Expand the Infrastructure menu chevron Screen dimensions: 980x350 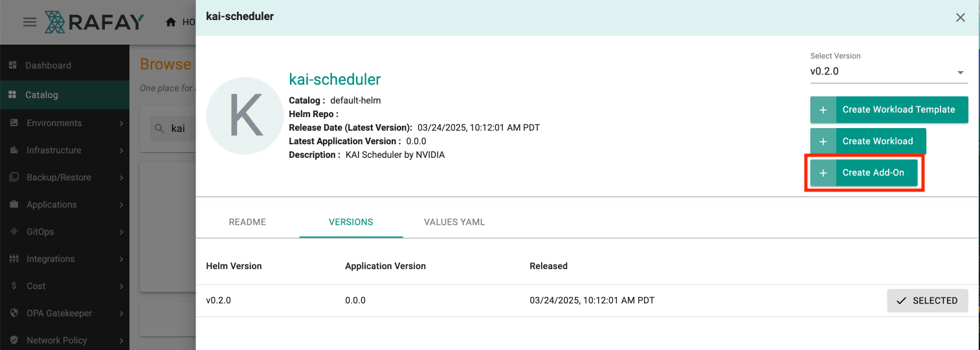click(121, 150)
